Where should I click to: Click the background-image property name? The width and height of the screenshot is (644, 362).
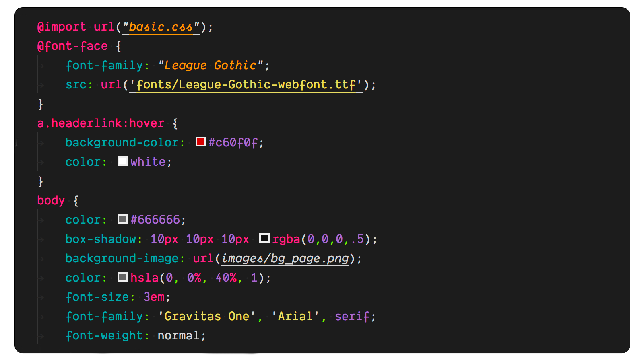(122, 259)
